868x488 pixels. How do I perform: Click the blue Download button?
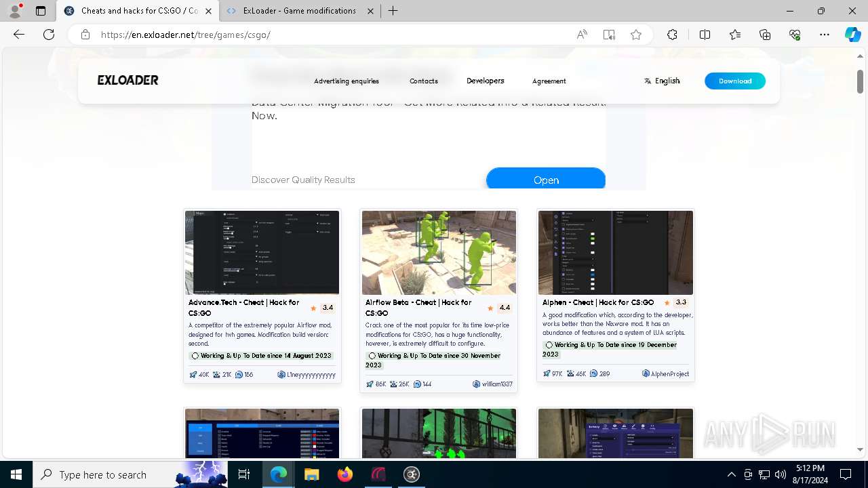tap(735, 81)
